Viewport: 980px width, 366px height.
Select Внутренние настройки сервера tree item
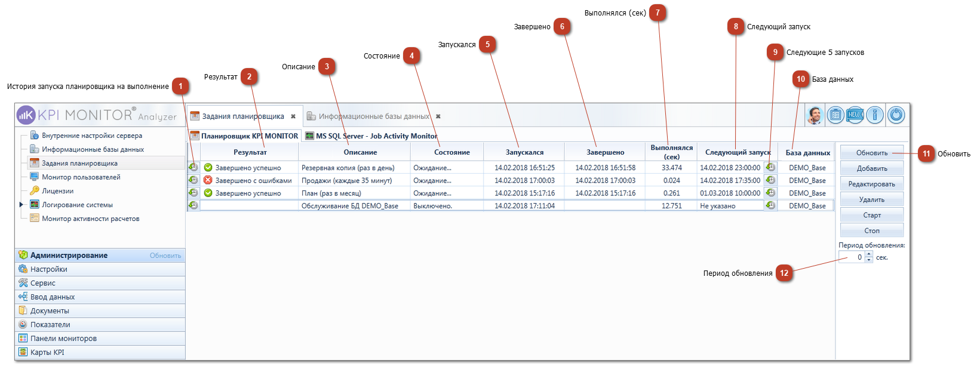92,136
